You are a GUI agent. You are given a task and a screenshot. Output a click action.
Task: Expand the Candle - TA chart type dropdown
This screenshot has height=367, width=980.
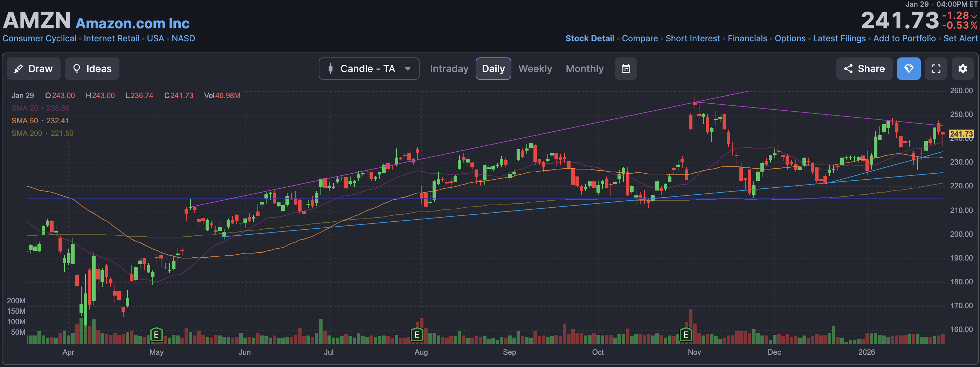tap(369, 68)
